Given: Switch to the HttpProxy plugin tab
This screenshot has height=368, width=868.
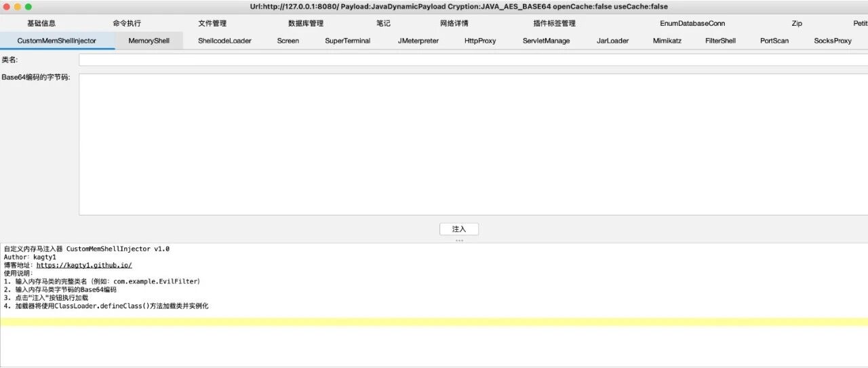Looking at the screenshot, I should tap(480, 41).
